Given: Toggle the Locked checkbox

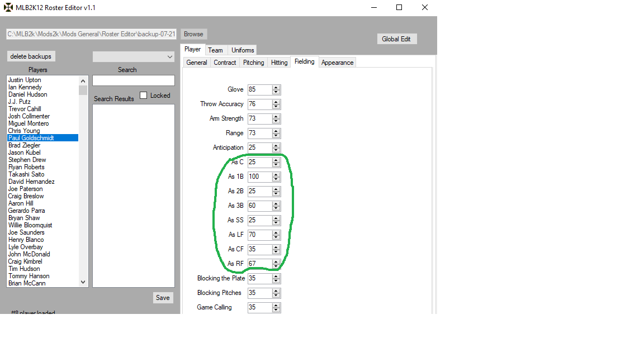Looking at the screenshot, I should tap(143, 95).
